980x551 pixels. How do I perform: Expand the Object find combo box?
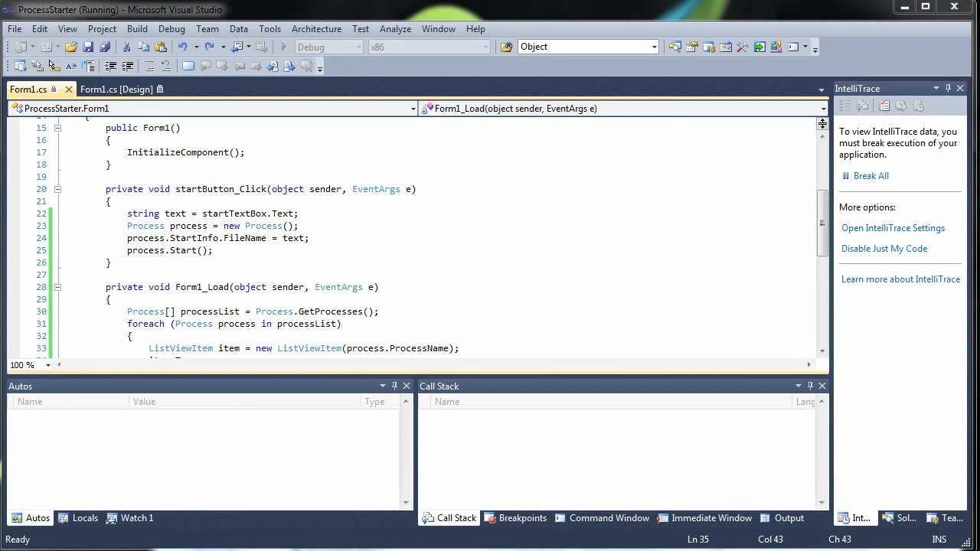[655, 47]
